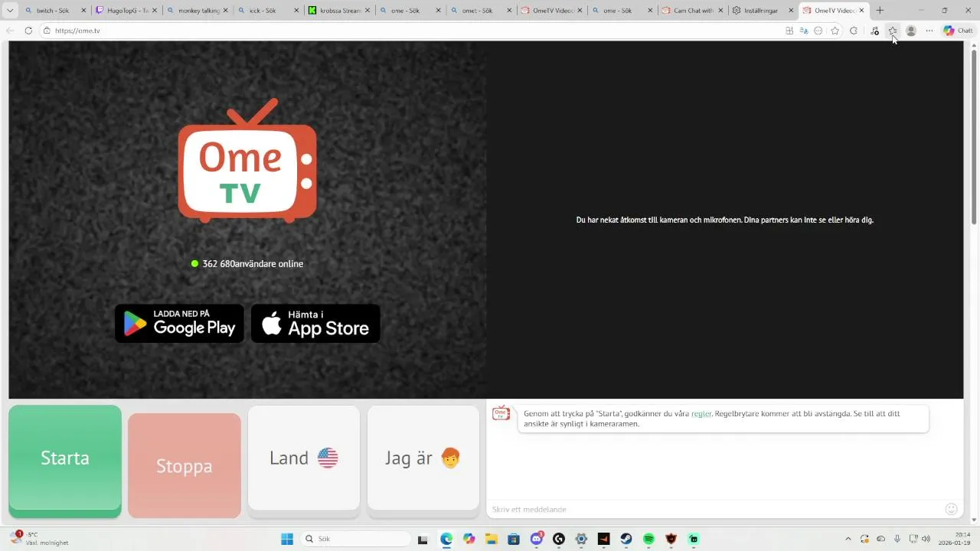Click the OmeTV logo
Screen dimensions: 980x551
(247, 161)
